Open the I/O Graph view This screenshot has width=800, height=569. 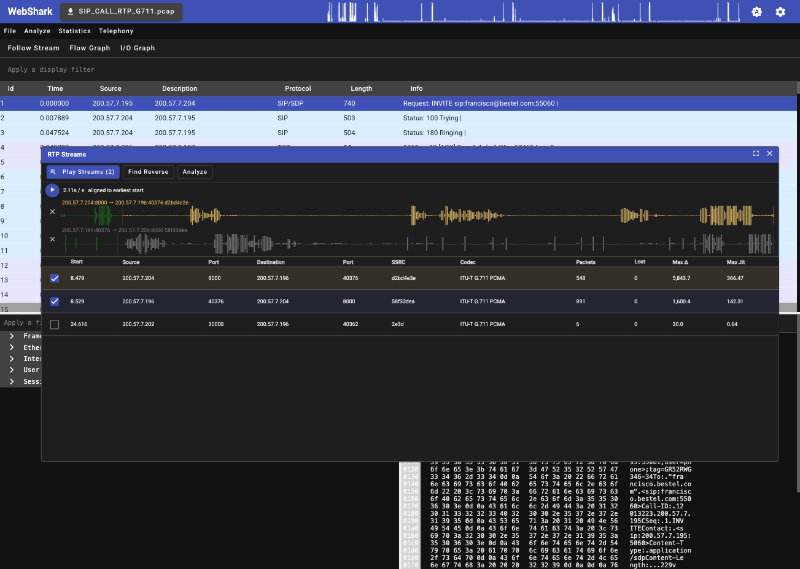137,48
